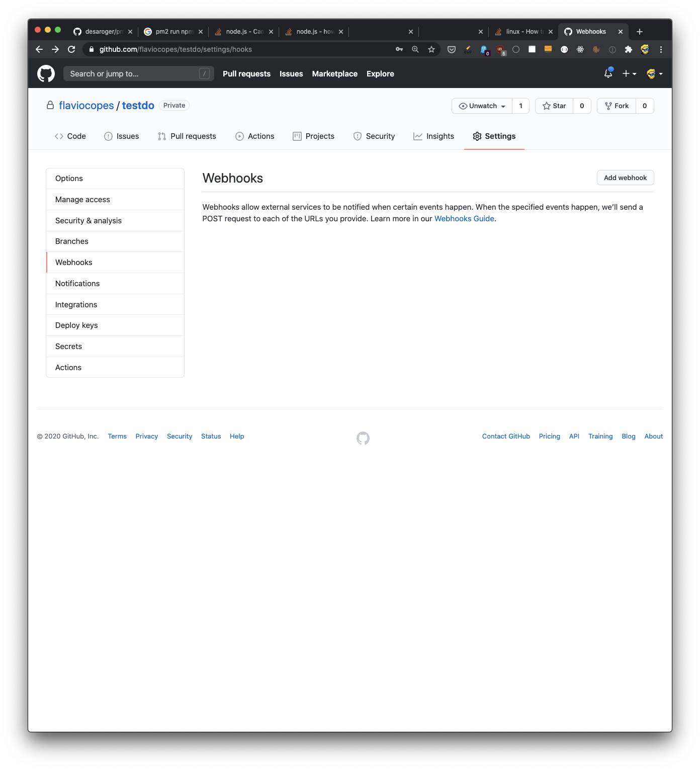Viewport: 700px width, 769px height.
Task: Click the GitHub footer logo
Action: (363, 438)
